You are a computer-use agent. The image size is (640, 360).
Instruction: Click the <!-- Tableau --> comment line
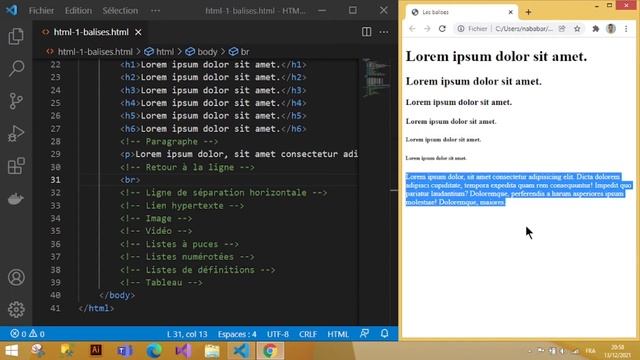[x=161, y=282]
